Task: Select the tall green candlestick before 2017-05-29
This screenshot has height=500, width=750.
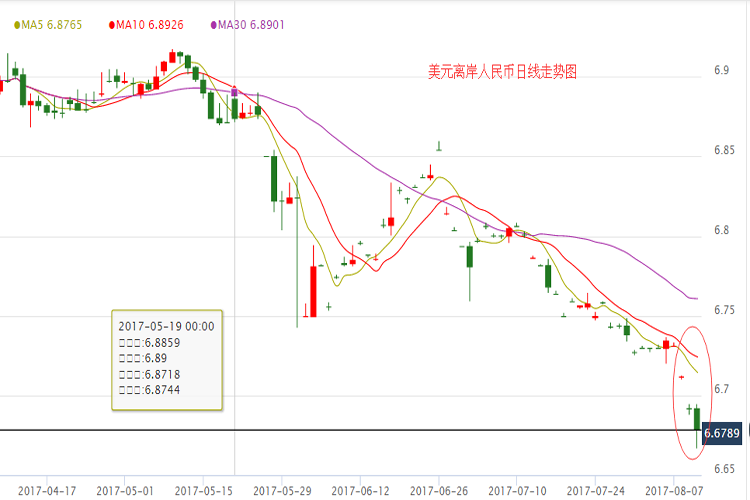Action: 273,178
